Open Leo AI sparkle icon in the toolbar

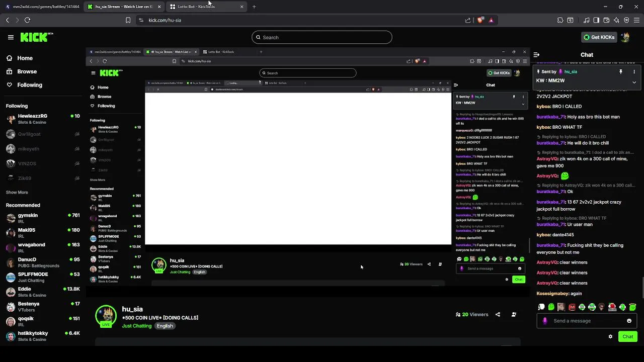pos(616,20)
